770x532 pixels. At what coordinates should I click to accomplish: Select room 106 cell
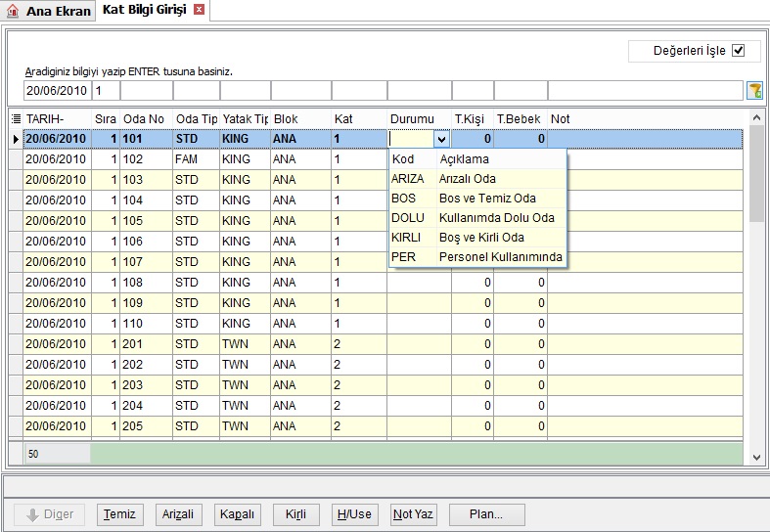(147, 242)
